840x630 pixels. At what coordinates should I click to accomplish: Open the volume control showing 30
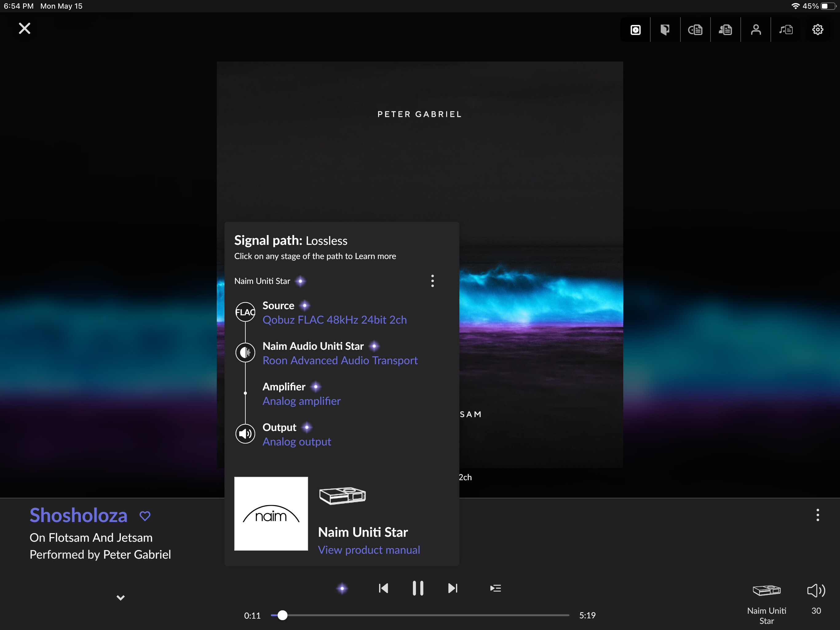pyautogui.click(x=816, y=600)
